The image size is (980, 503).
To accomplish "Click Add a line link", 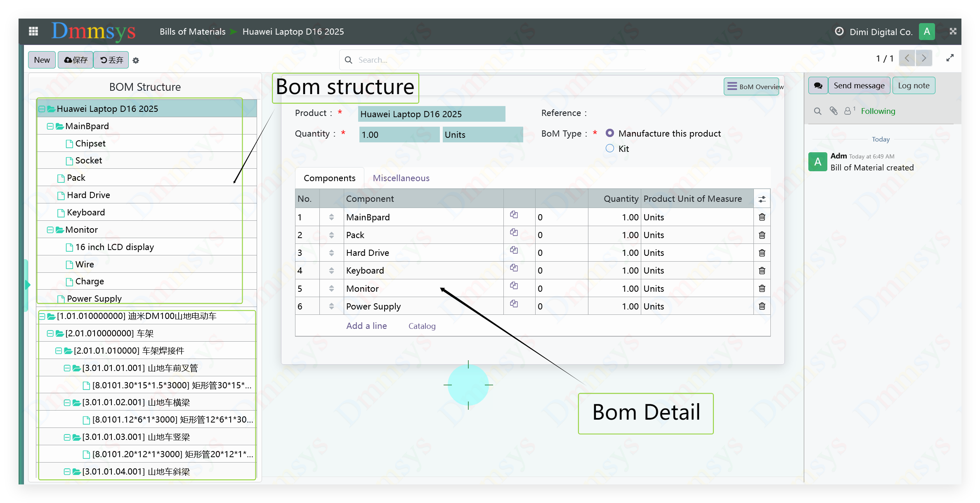I will point(366,326).
